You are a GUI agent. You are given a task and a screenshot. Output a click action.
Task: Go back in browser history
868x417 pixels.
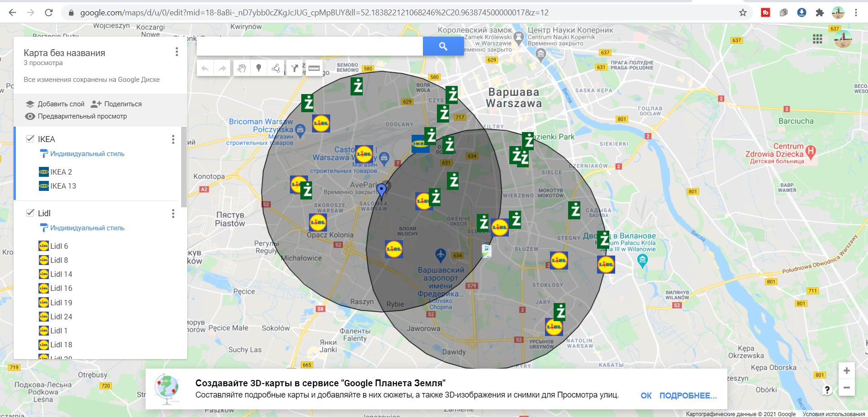(x=13, y=13)
